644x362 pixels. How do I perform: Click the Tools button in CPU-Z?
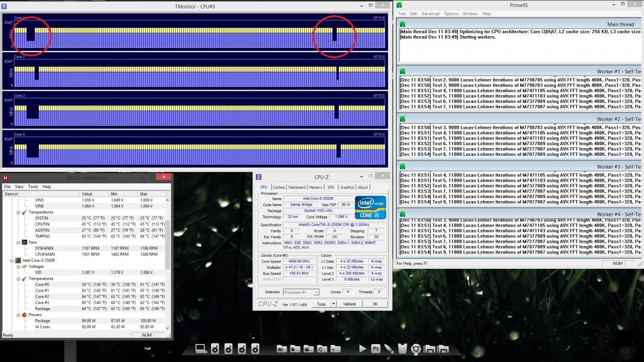click(x=321, y=304)
